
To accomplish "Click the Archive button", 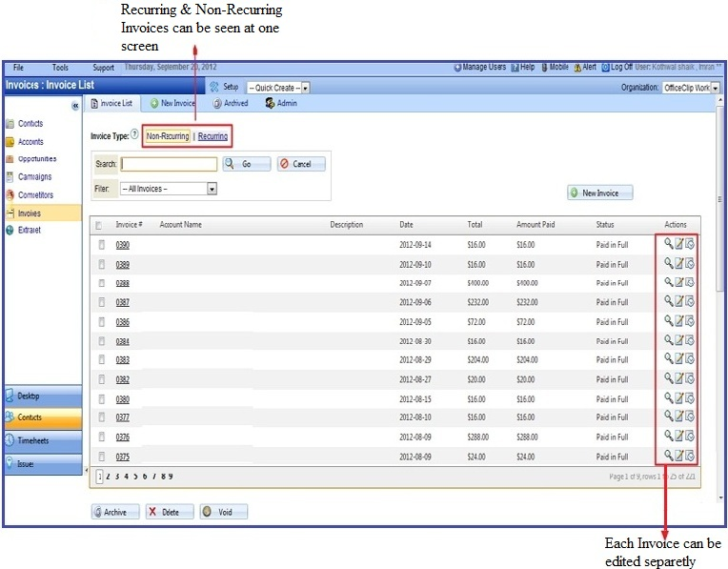I will click(x=115, y=512).
